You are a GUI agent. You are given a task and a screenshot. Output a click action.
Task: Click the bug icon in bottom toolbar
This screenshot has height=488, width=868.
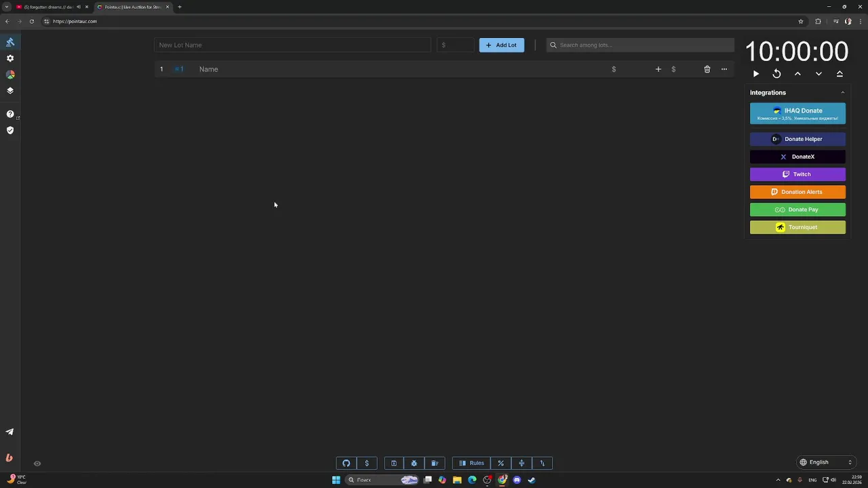(414, 463)
